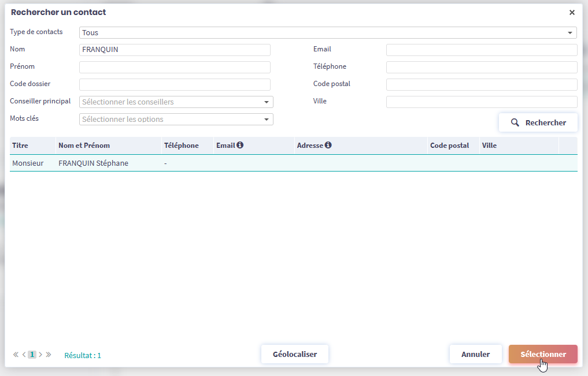Viewport: 588px width, 376px height.
Task: Sort by the Nom et Prénom column header
Action: (x=84, y=146)
